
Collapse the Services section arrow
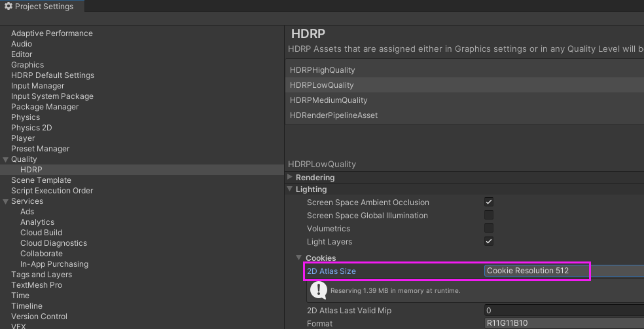6,201
